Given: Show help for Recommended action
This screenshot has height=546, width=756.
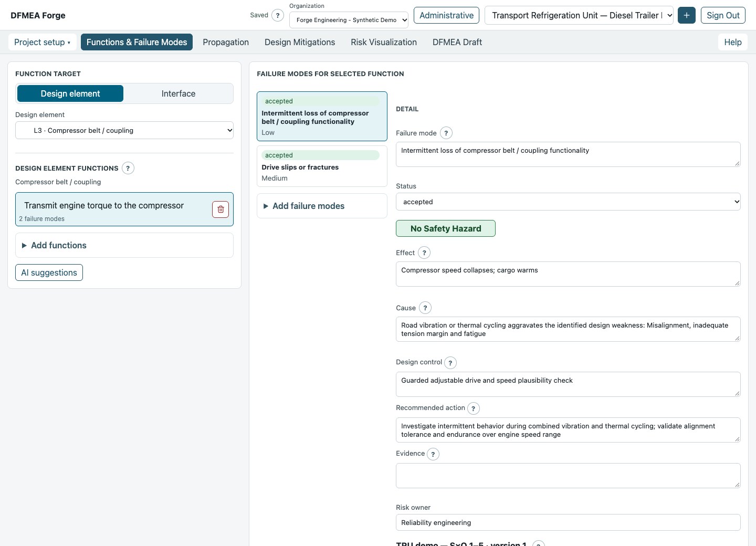Looking at the screenshot, I should pos(474,408).
